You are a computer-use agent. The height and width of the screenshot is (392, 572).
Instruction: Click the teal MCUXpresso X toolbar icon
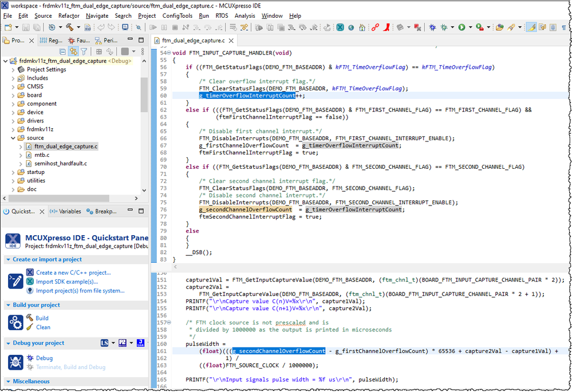pyautogui.click(x=340, y=27)
